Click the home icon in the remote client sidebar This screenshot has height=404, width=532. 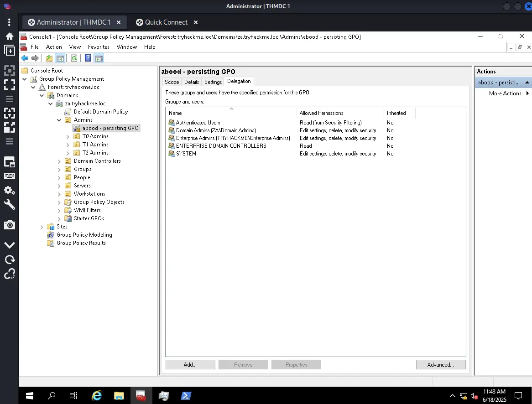10,36
